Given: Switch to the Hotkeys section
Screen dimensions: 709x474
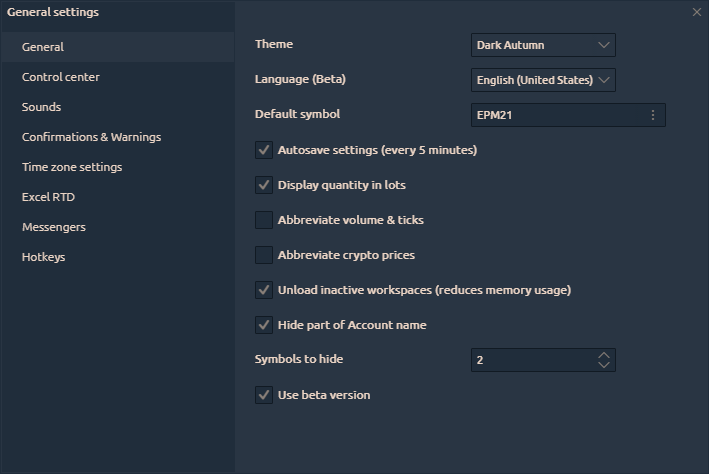Looking at the screenshot, I should click(x=44, y=257).
